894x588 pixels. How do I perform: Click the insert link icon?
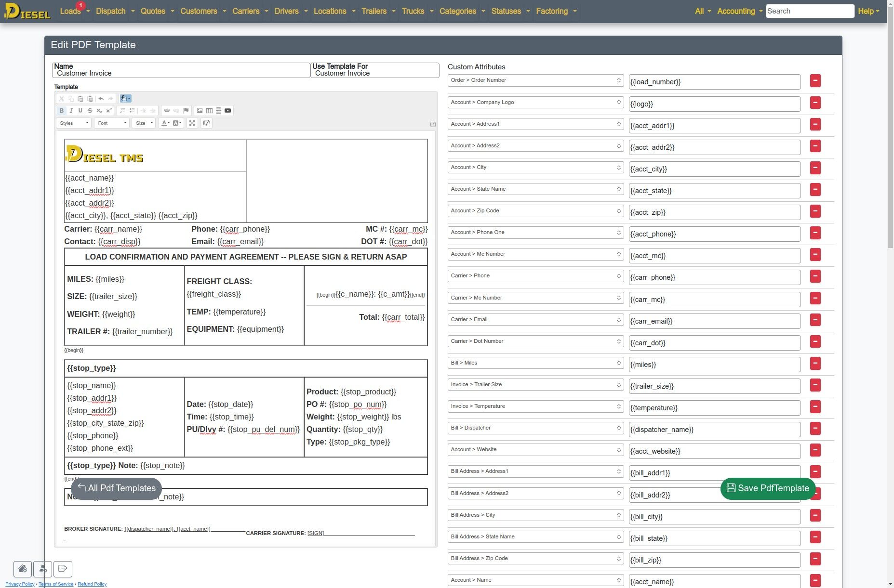167,111
